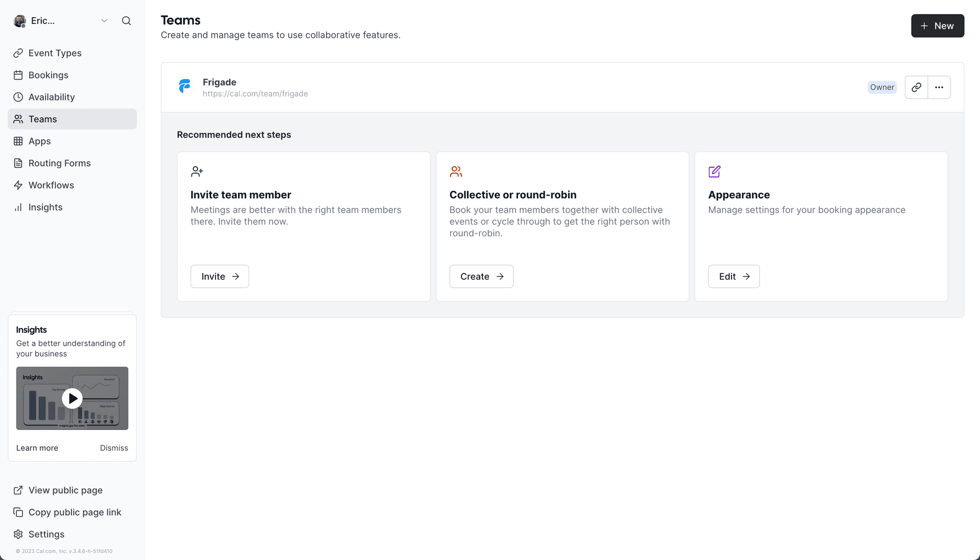
Task: Select Workflows lightning item
Action: [x=51, y=185]
